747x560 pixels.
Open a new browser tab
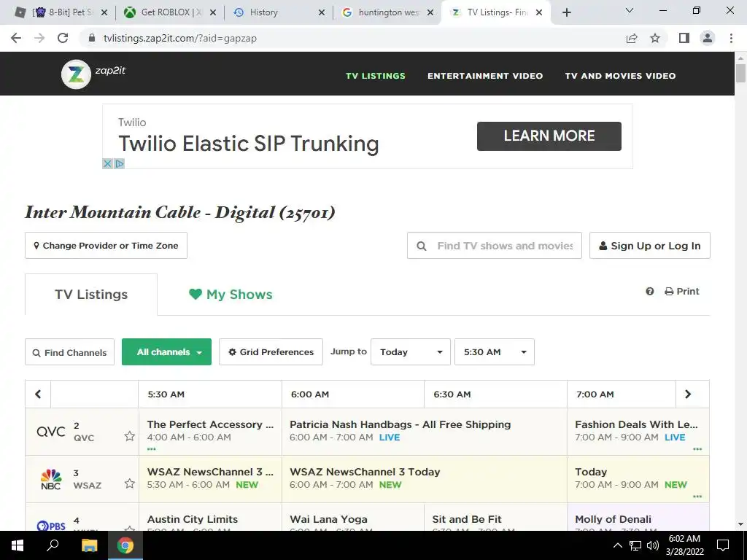pyautogui.click(x=566, y=12)
